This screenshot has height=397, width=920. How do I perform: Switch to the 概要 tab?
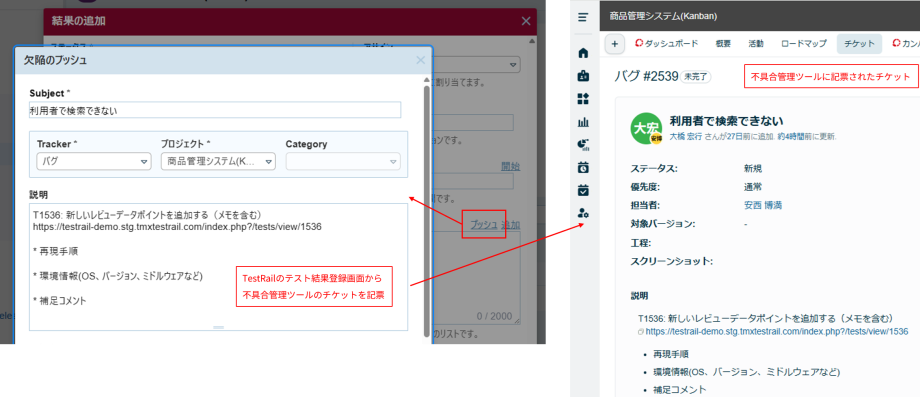pos(723,43)
